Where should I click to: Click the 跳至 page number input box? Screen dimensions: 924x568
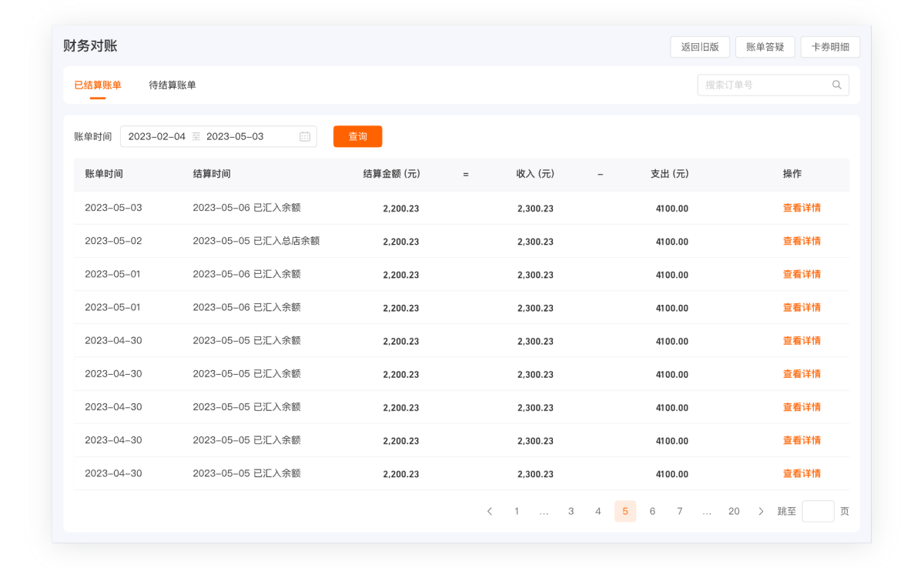(x=818, y=512)
